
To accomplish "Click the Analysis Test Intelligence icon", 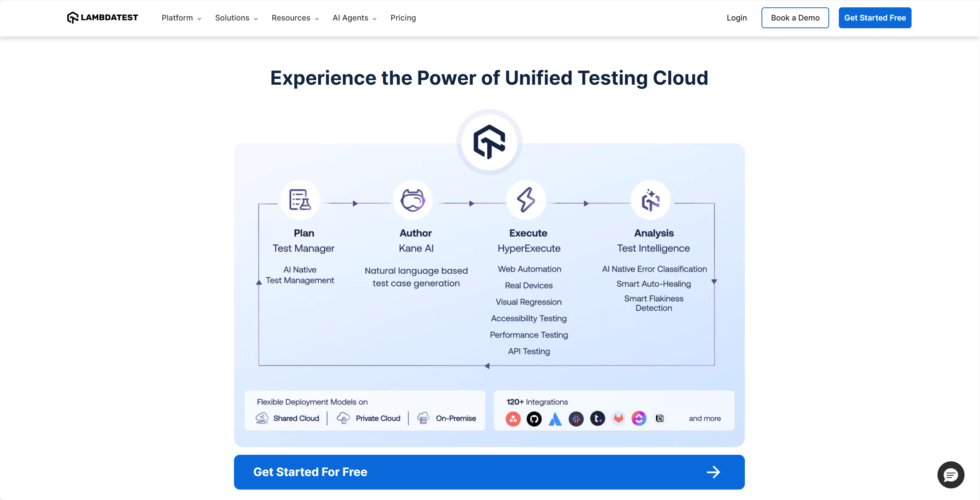I will coord(650,200).
